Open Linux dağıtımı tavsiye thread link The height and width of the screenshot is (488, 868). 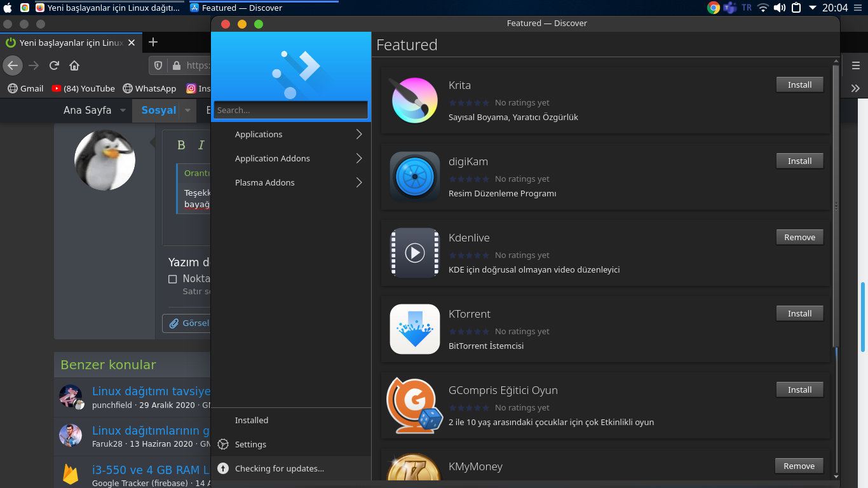coord(151,391)
